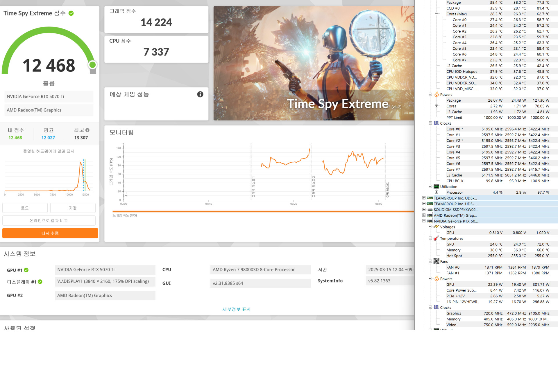Click the GPU Temperatures thermometer icon

[x=436, y=238]
